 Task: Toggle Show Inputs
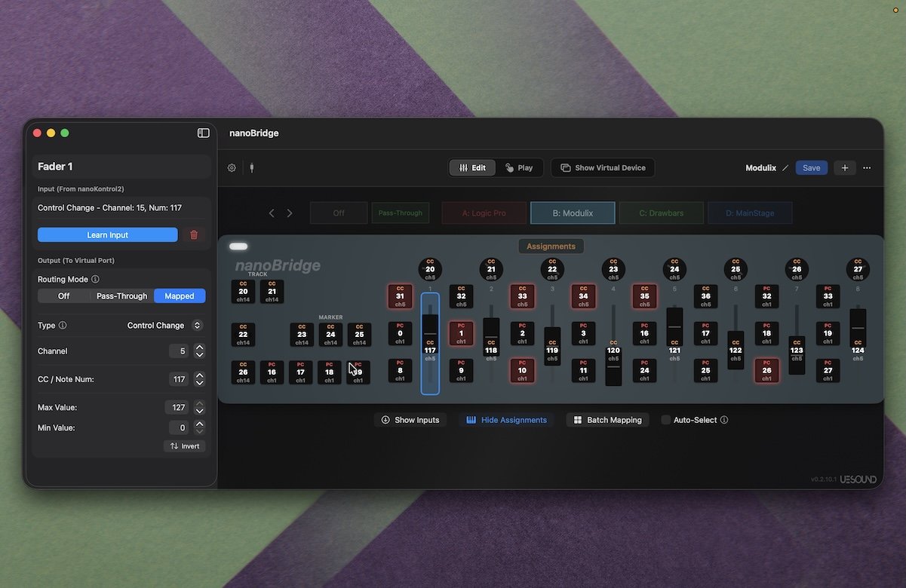pyautogui.click(x=410, y=420)
